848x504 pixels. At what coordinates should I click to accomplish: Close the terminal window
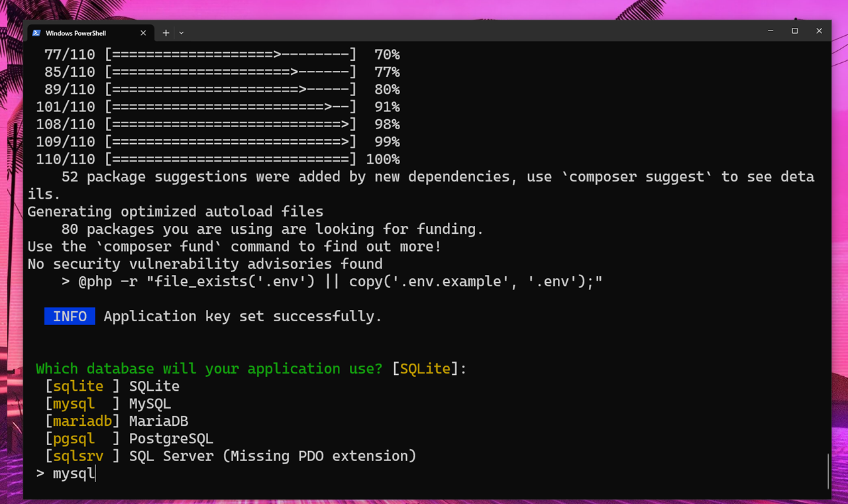[x=819, y=31]
